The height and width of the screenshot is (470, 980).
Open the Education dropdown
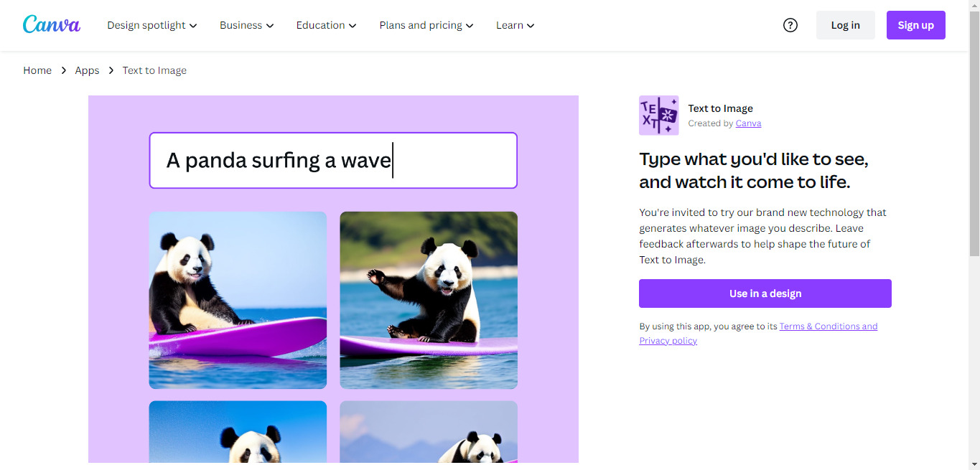pyautogui.click(x=327, y=25)
